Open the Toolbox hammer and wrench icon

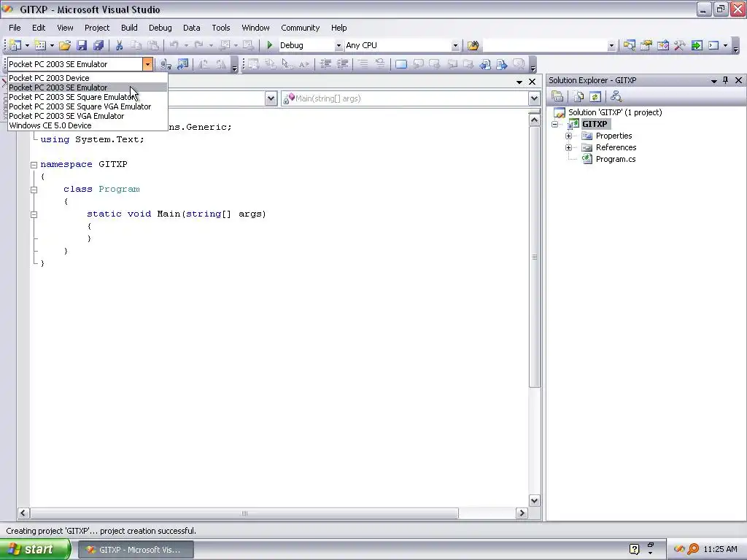(x=680, y=45)
